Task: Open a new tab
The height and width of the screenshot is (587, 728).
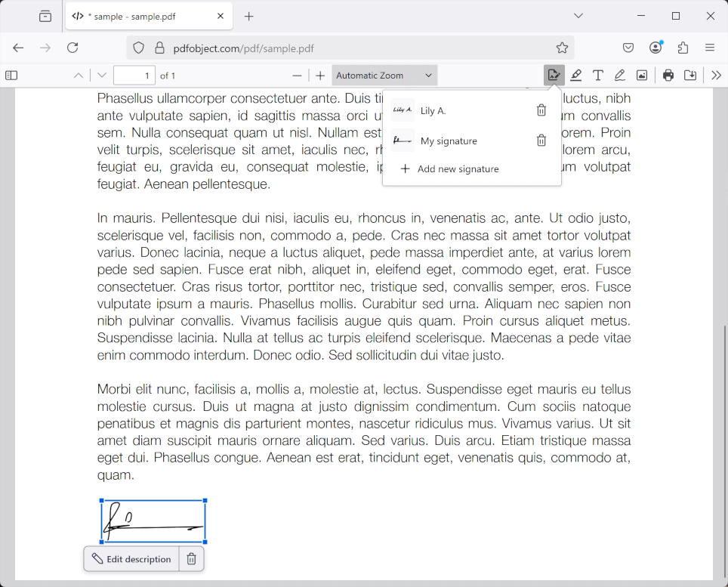Action: pyautogui.click(x=249, y=17)
